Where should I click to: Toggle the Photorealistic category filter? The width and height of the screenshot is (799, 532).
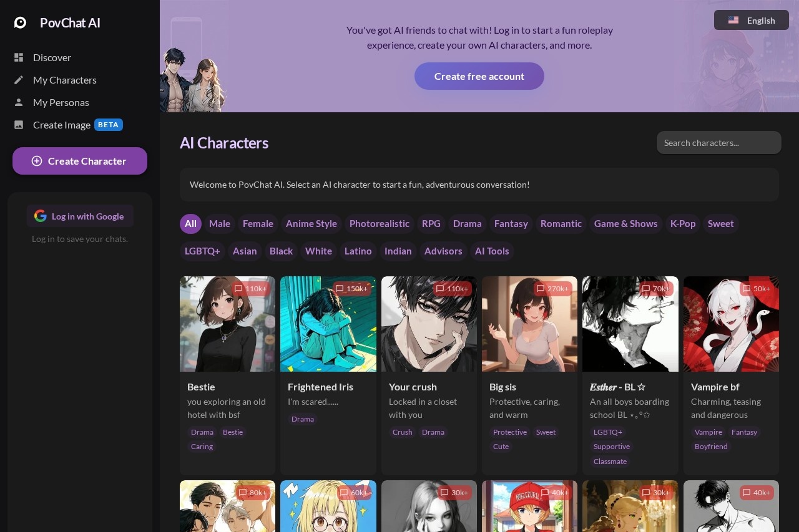click(380, 224)
